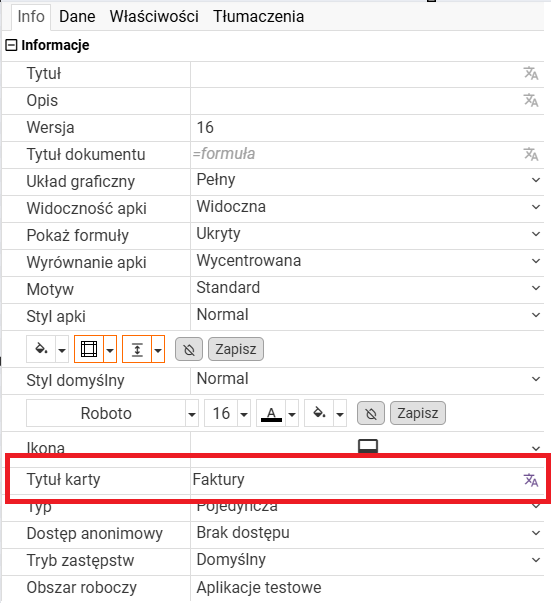
Task: Click the translate icon in Opis row
Action: (531, 100)
